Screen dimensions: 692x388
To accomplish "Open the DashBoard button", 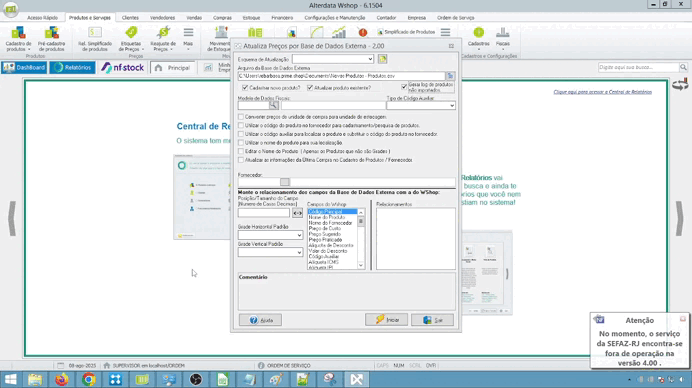I will pos(24,68).
